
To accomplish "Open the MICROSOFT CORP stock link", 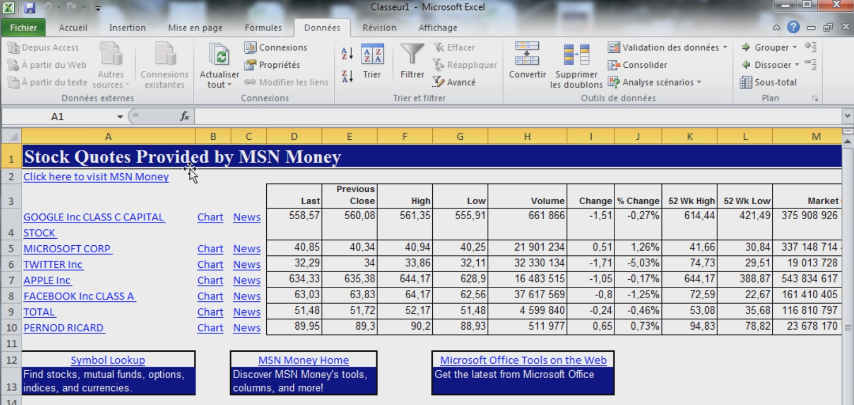I will coord(68,249).
